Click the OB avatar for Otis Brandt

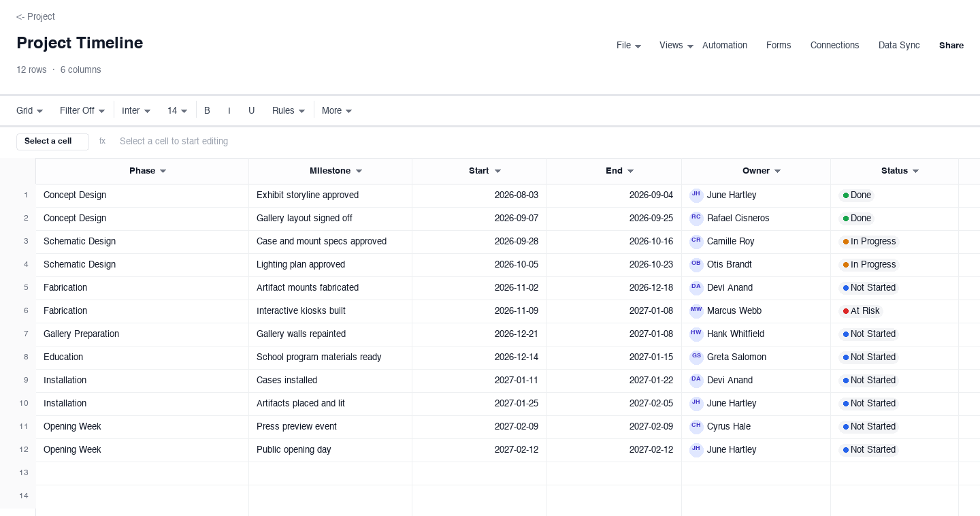click(696, 265)
